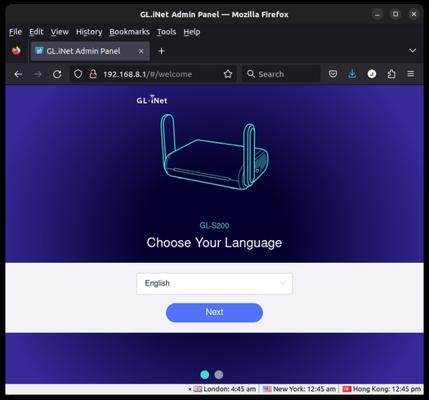Click the Firefox back arrow button
This screenshot has width=429, height=400.
point(18,74)
